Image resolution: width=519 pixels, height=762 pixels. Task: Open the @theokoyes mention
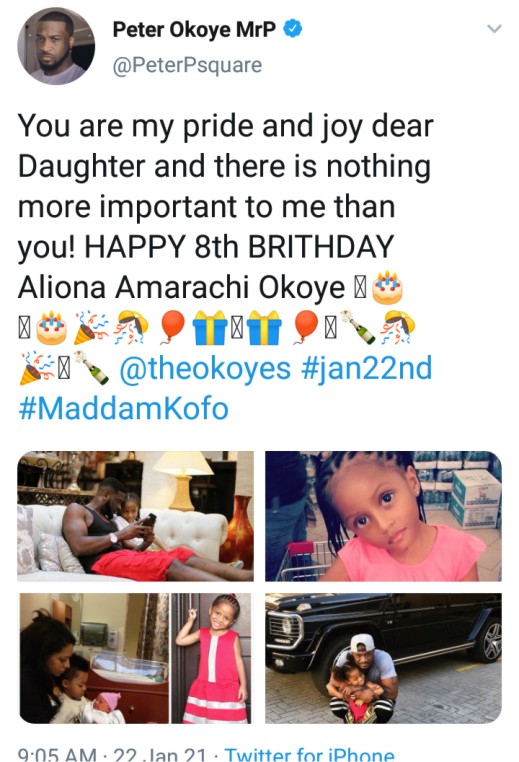tap(205, 368)
